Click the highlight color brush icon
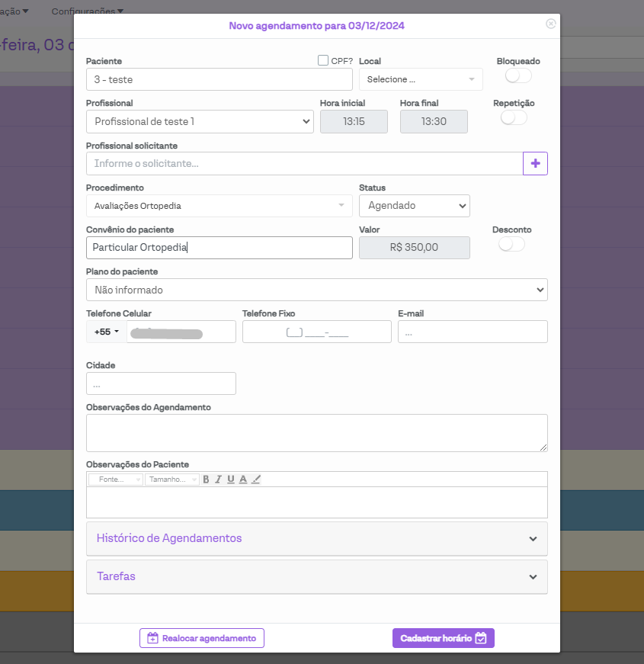This screenshot has height=664, width=644. click(x=256, y=480)
